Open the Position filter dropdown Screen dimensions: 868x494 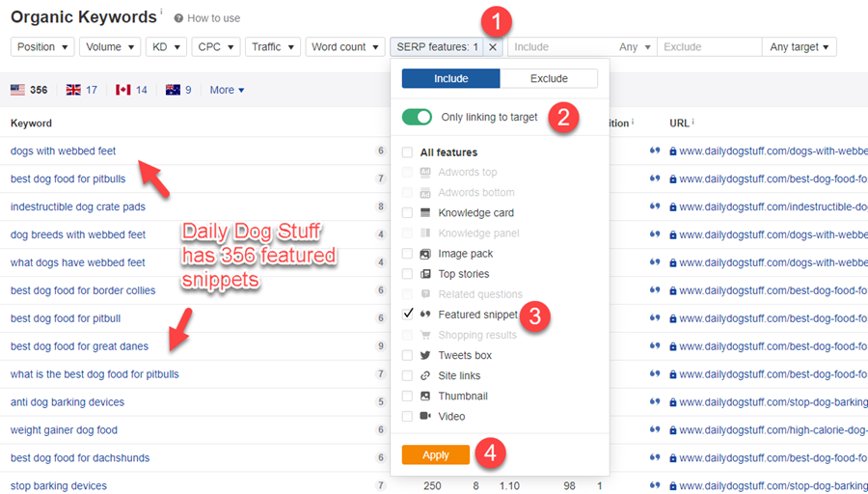coord(42,47)
